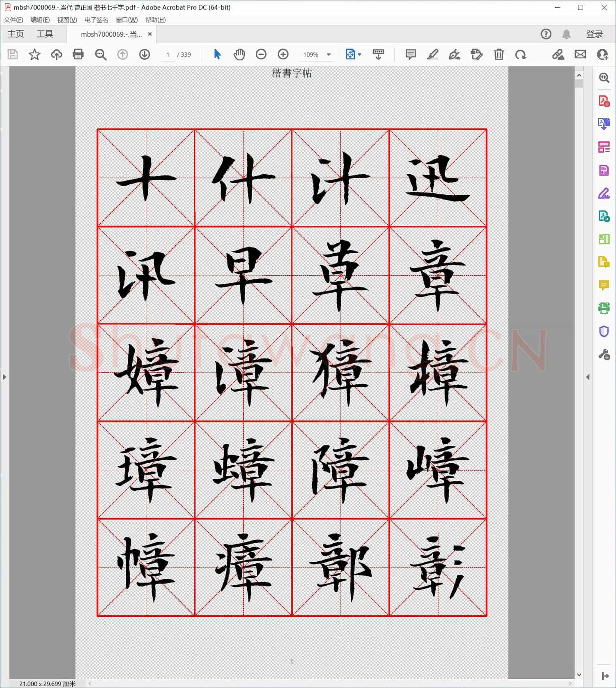The image size is (616, 688).
Task: Click the stamp tool icon
Action: click(476, 54)
